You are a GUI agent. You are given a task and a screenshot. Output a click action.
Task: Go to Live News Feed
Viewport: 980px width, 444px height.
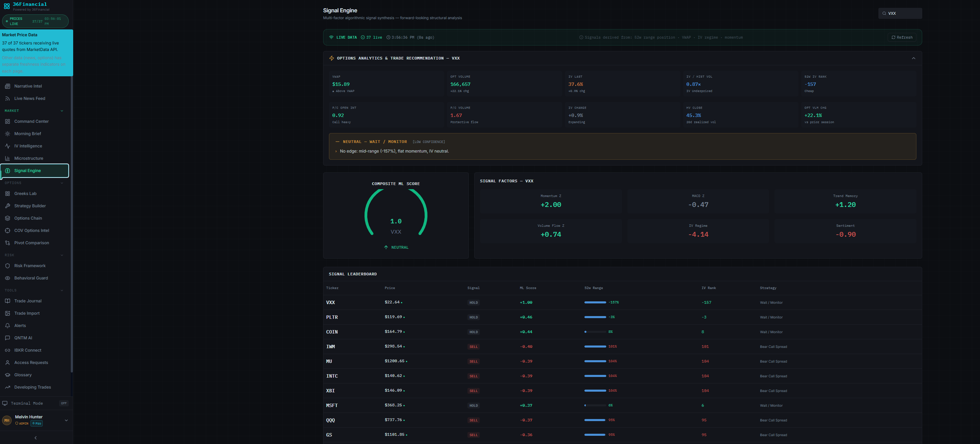35,99
